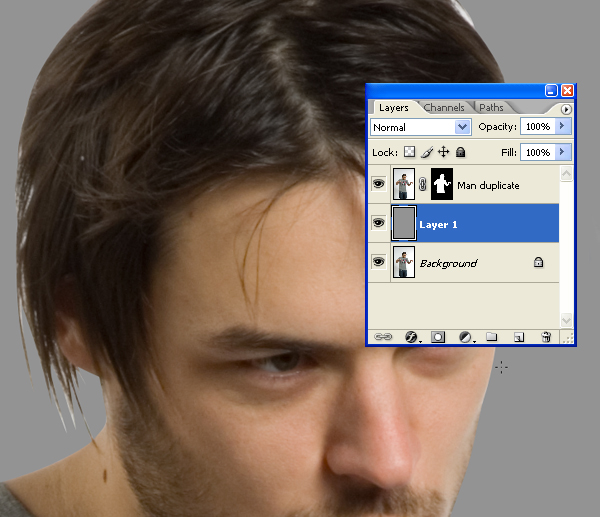Select the Layer 1 row
600x517 pixels.
click(463, 223)
